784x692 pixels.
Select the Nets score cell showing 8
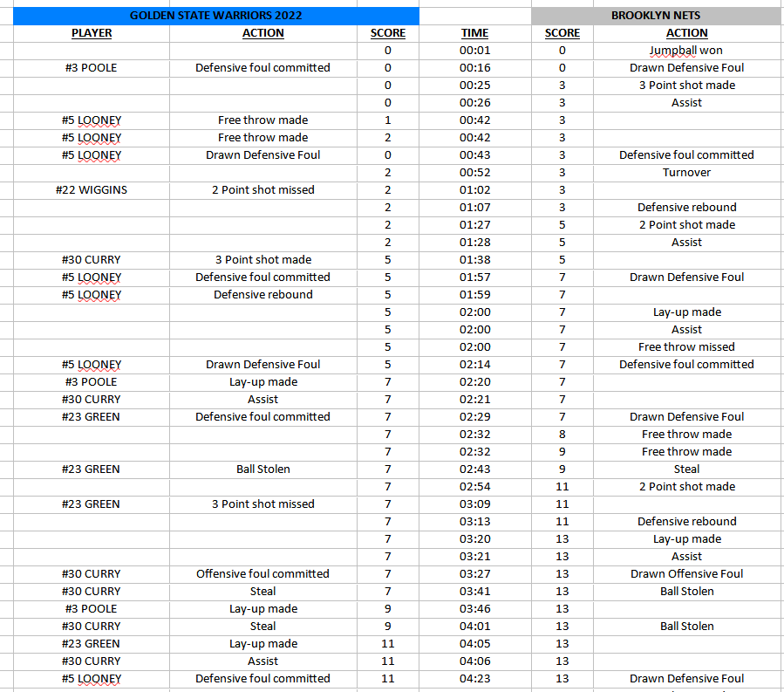(562, 435)
